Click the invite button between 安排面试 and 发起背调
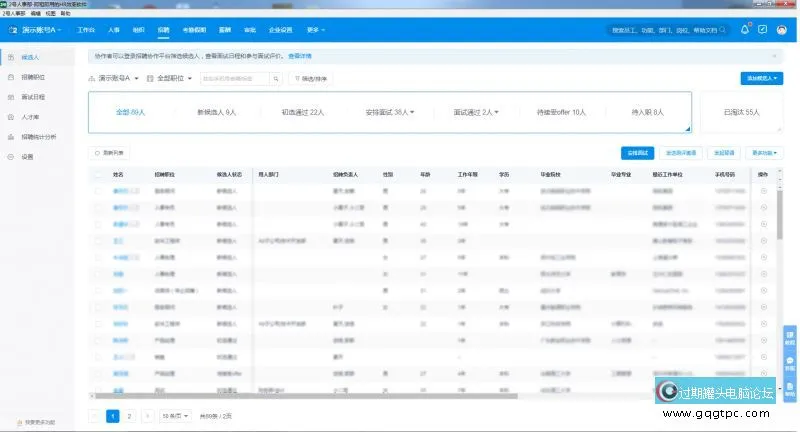Image resolution: width=800 pixels, height=432 pixels. (681, 153)
